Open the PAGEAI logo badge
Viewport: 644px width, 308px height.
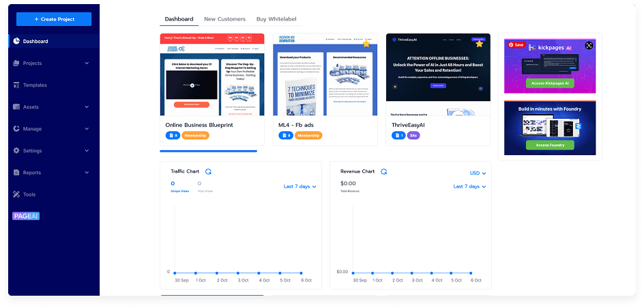coord(26,216)
